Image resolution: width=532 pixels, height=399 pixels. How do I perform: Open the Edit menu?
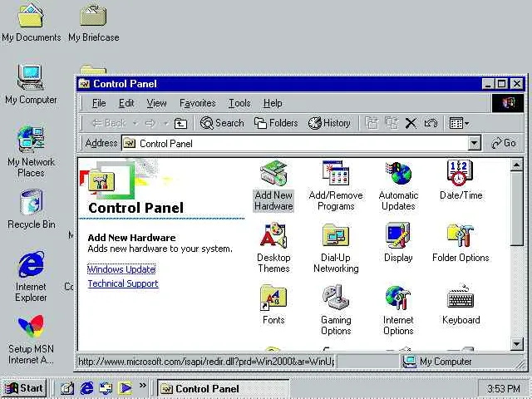click(126, 103)
